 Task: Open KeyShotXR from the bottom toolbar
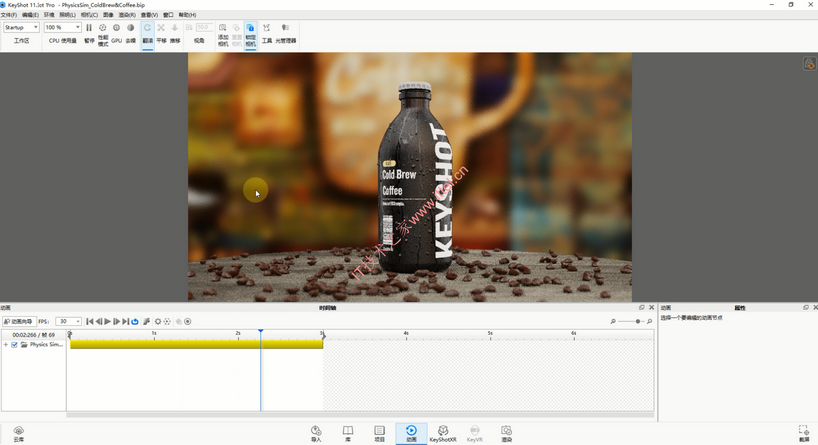[x=443, y=432]
